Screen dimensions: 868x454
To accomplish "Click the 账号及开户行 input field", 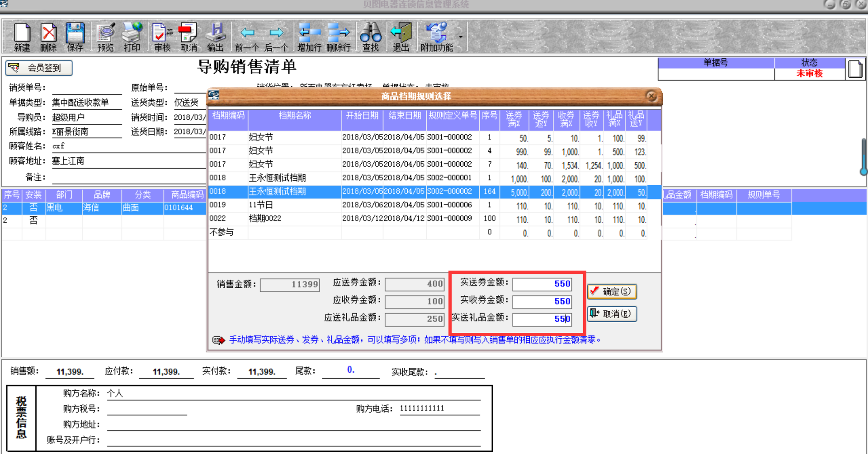I will click(x=293, y=440).
